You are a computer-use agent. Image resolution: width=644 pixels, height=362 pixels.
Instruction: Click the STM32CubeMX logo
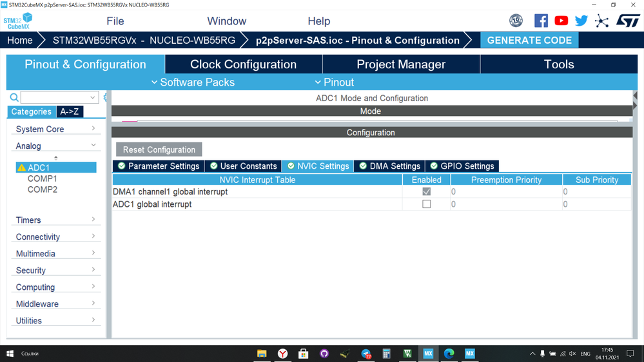point(17,21)
